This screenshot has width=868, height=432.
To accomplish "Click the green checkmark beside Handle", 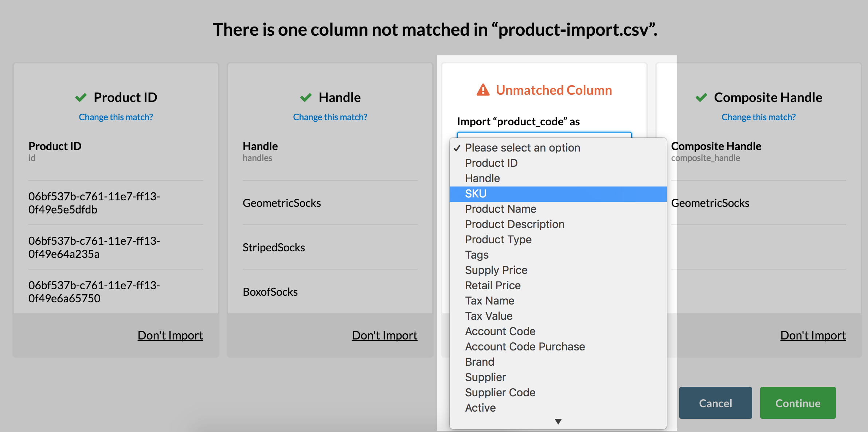I will (306, 98).
